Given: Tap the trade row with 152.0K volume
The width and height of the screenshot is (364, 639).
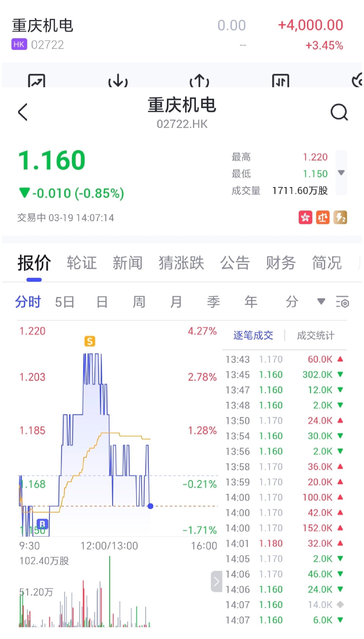Looking at the screenshot, I should pos(284,528).
